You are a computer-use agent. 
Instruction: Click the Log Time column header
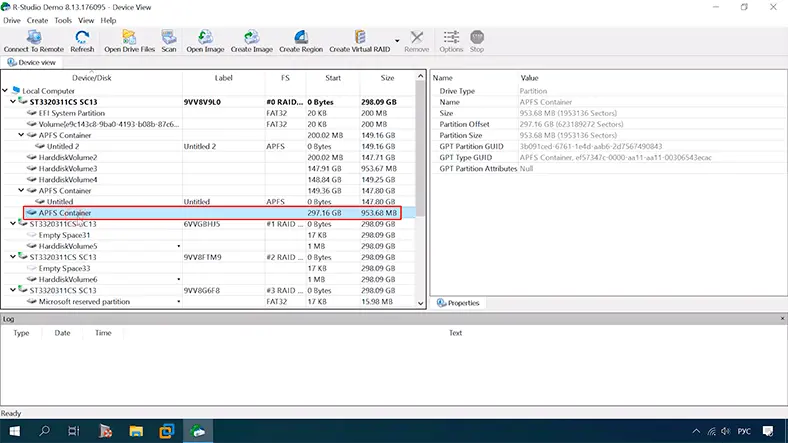pos(103,333)
